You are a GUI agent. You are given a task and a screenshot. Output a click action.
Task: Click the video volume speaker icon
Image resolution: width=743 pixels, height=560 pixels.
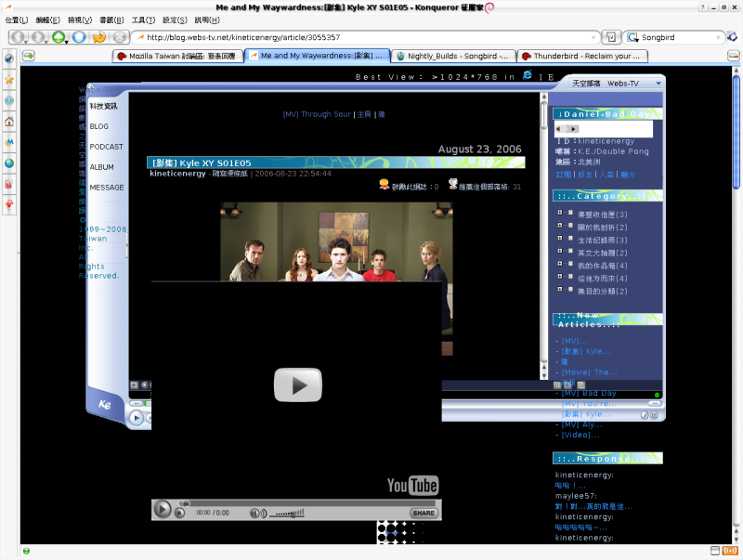pos(257,513)
